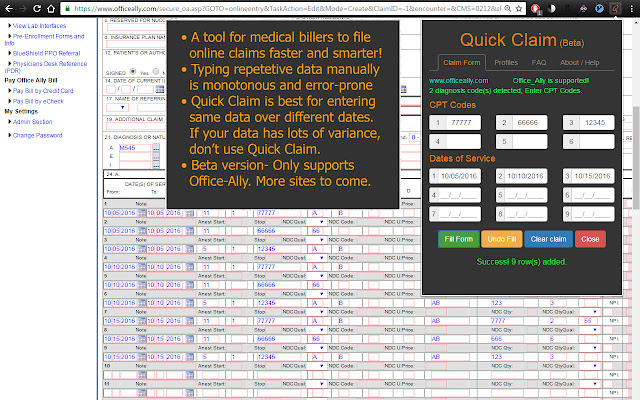Viewport: 640px width, 400px height.
Task: Open the Chrome three-dot menu
Action: coord(632,8)
